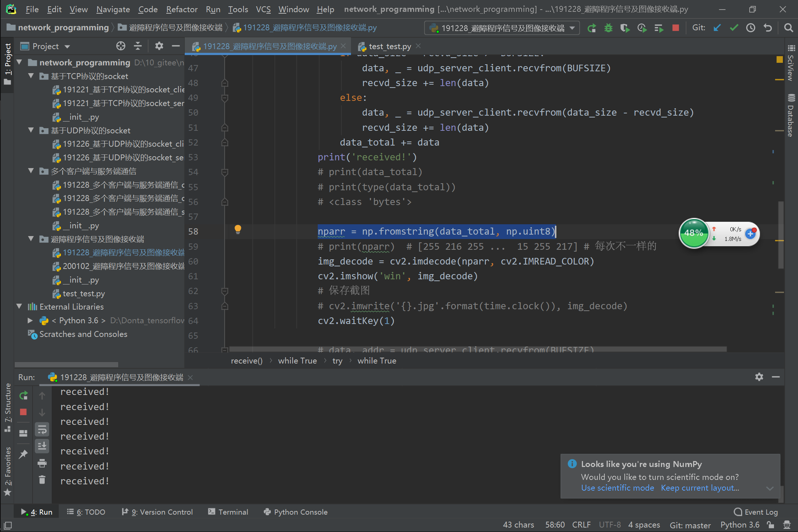Click the Search Everywhere magnifier icon
The image size is (798, 532).
coord(788,28)
